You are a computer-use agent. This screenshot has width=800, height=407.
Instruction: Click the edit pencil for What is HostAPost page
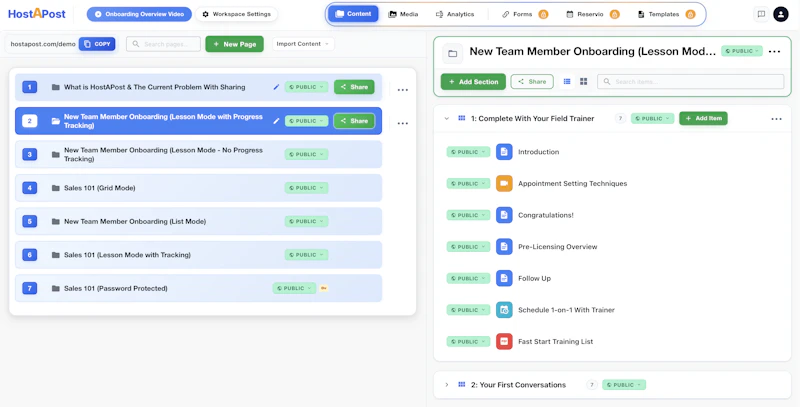coord(277,87)
